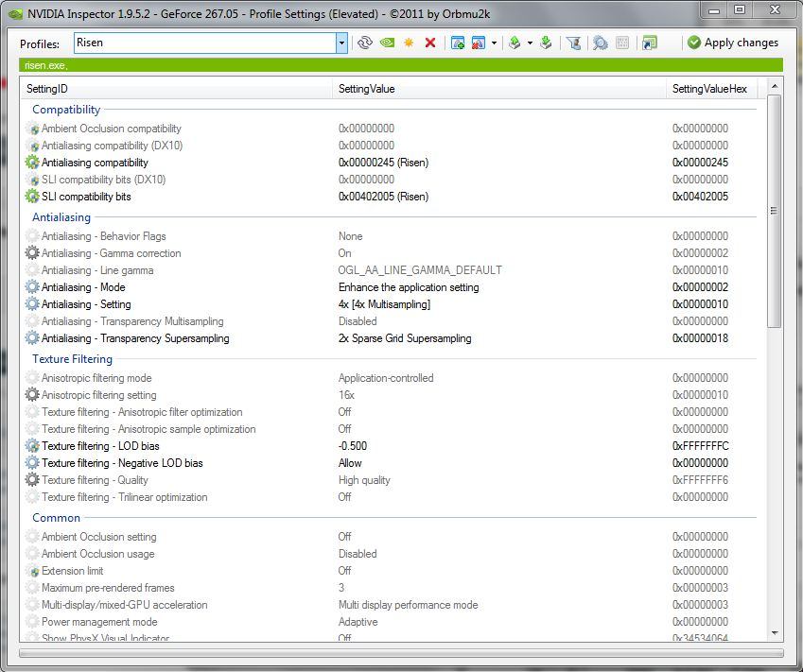Select Texture filtering - Trilinear optimization row
Viewport: 803px width, 672px height.
tap(390, 497)
